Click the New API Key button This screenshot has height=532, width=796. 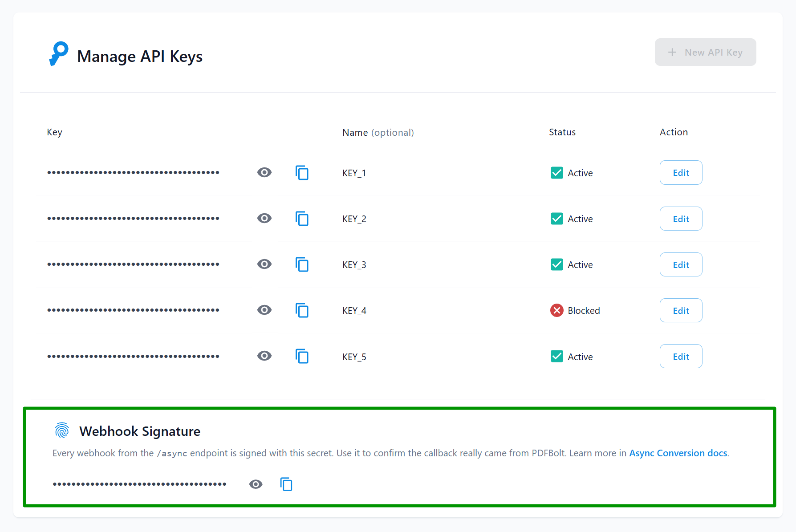pos(705,52)
